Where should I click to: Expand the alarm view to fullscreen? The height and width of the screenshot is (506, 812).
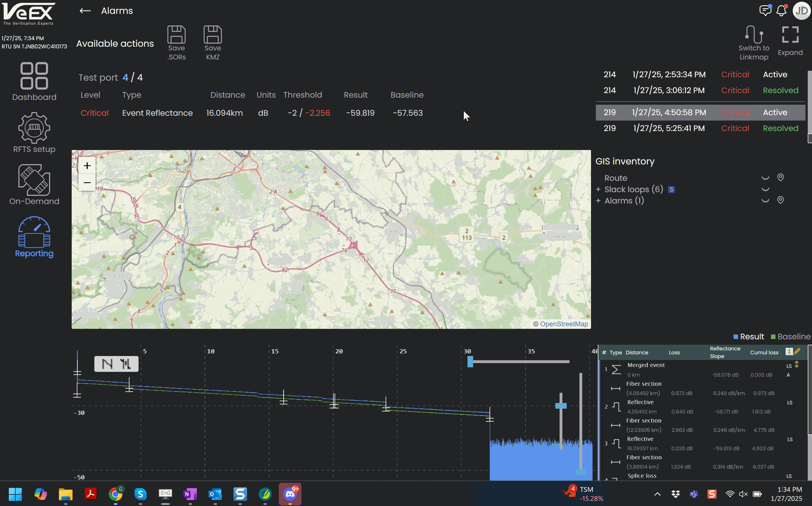tap(790, 35)
